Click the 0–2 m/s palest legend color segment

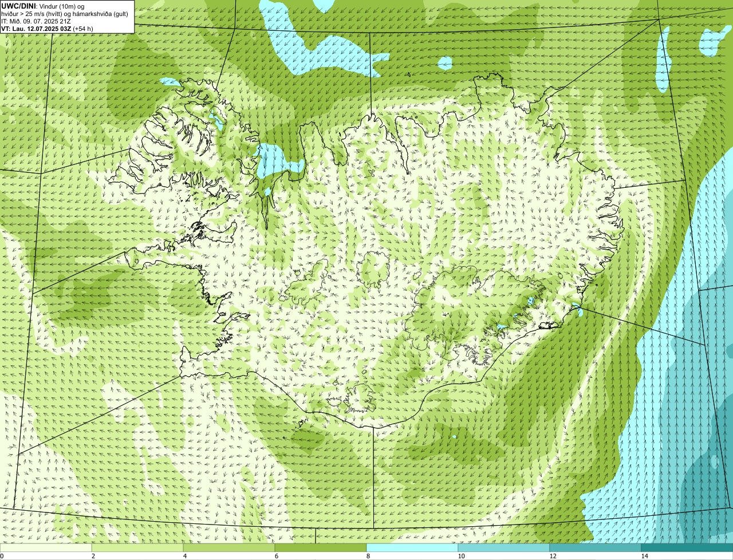[46, 547]
